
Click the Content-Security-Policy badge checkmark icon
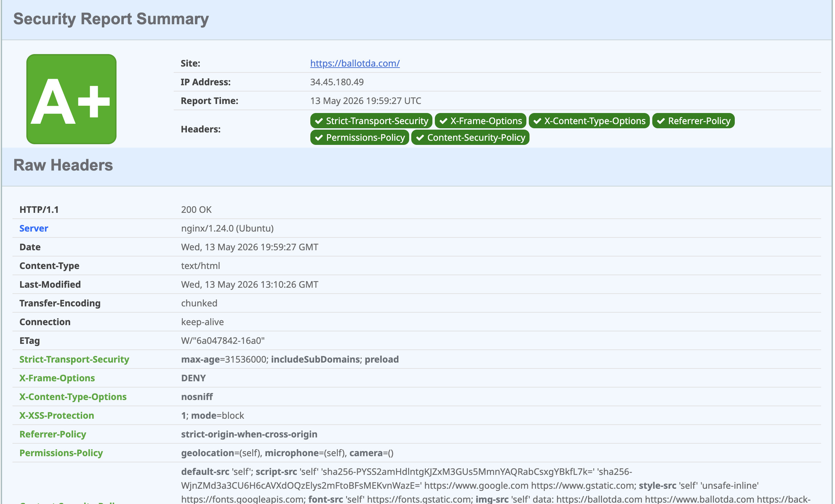coord(420,138)
